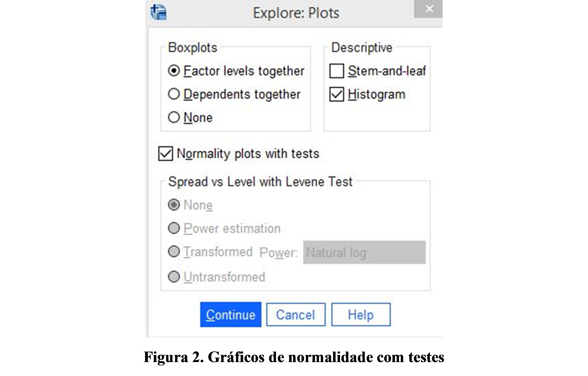Image resolution: width=588 pixels, height=376 pixels.
Task: Select the Transformed radio button
Action: (x=174, y=252)
